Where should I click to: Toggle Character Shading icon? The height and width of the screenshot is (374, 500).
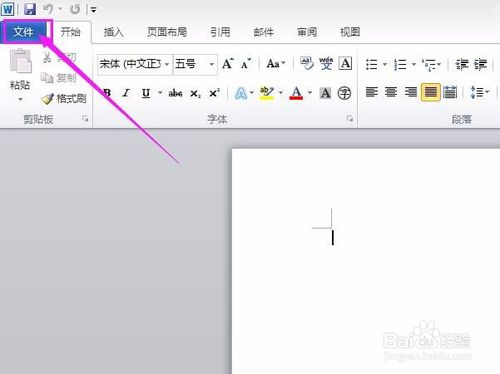coord(326,93)
